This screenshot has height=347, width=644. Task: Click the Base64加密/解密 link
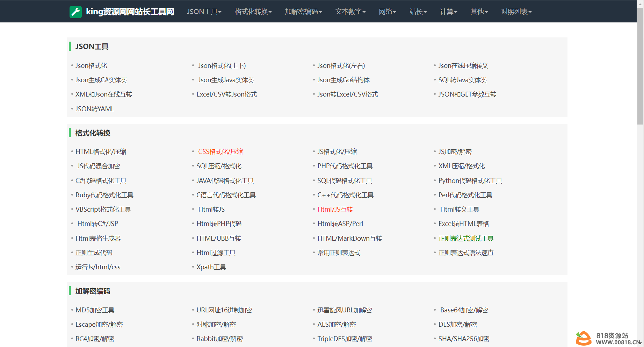(464, 310)
